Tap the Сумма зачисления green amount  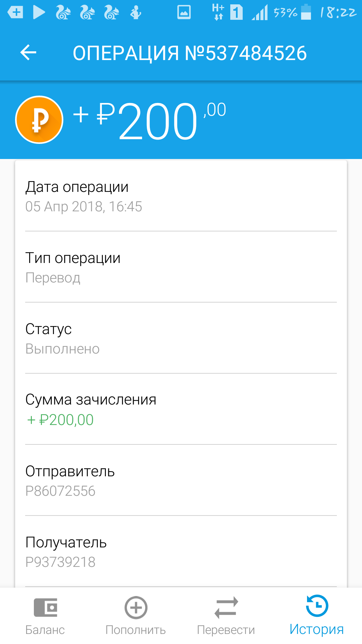click(60, 420)
